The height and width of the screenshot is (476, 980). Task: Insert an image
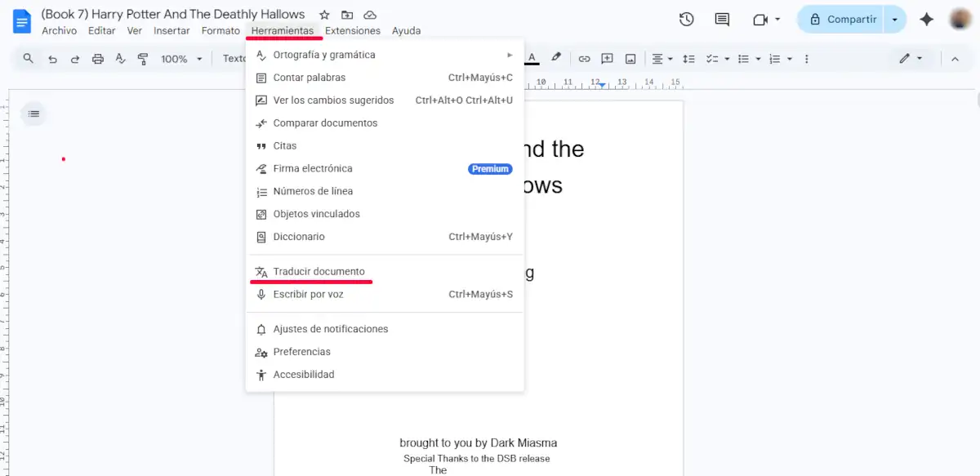click(x=630, y=58)
